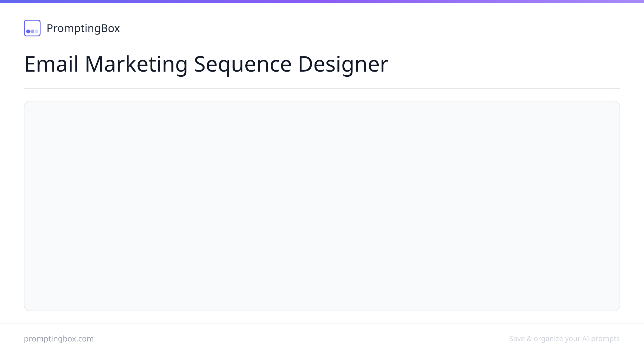Image resolution: width=644 pixels, height=358 pixels.
Task: Click the PromptingBox logo icon
Action: [x=32, y=28]
